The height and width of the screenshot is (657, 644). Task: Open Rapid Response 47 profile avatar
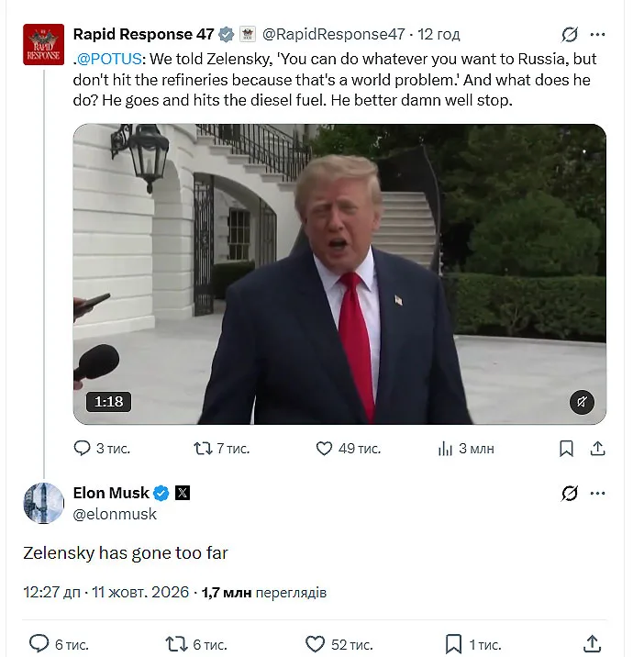pyautogui.click(x=44, y=44)
